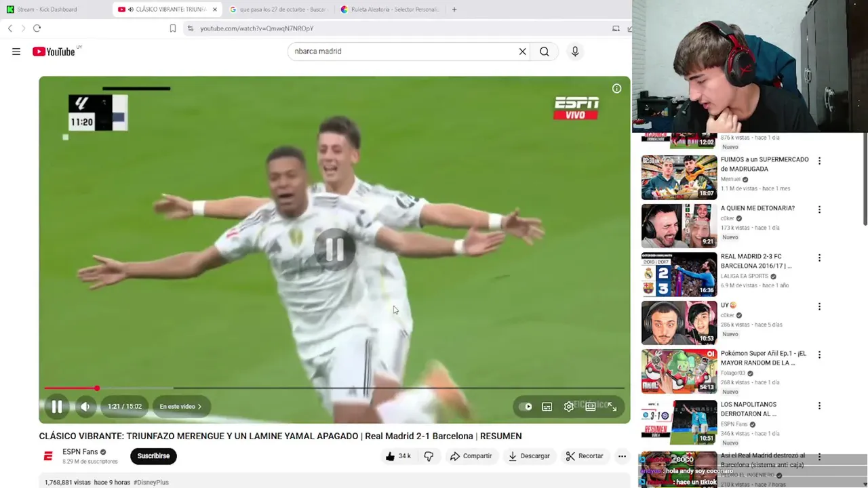Seek along the video progress bar
868x488 pixels.
point(334,388)
